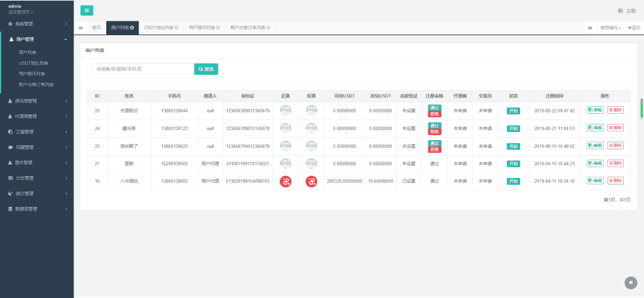Click the green hamburger menu toggle button
This screenshot has width=644, height=298.
[x=87, y=10]
